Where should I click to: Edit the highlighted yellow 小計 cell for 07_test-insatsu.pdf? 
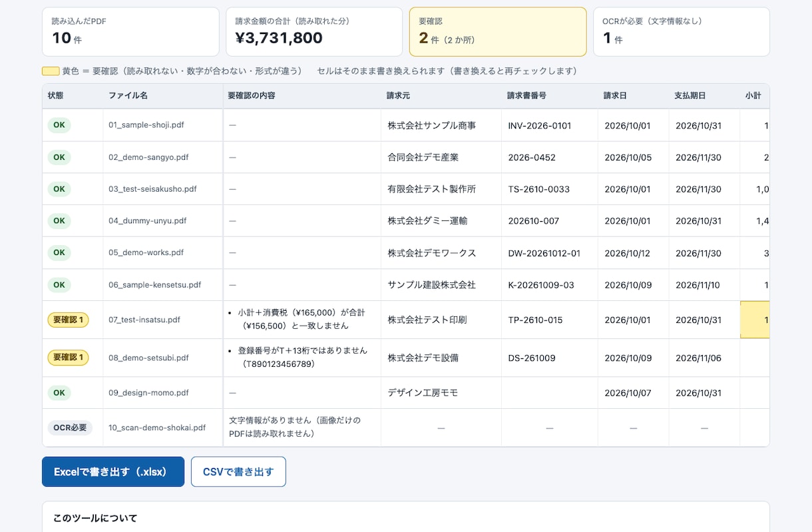tap(755, 320)
